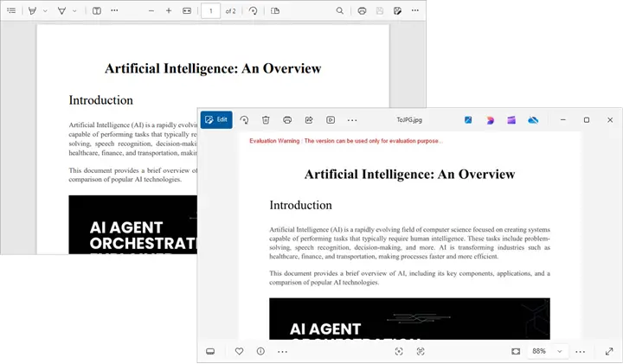The width and height of the screenshot is (623, 364).
Task: Open more options next to zoom level
Action: (x=580, y=352)
